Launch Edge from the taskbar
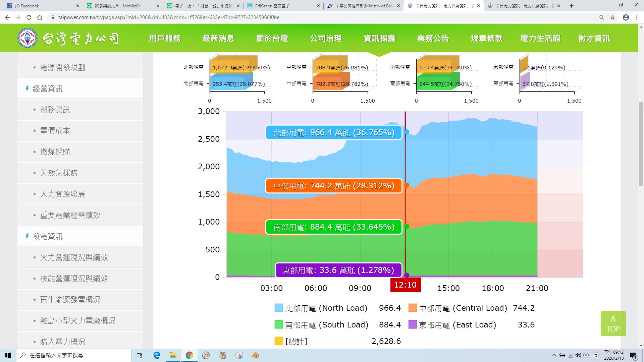Image resolution: width=644 pixels, height=362 pixels. 157,355
